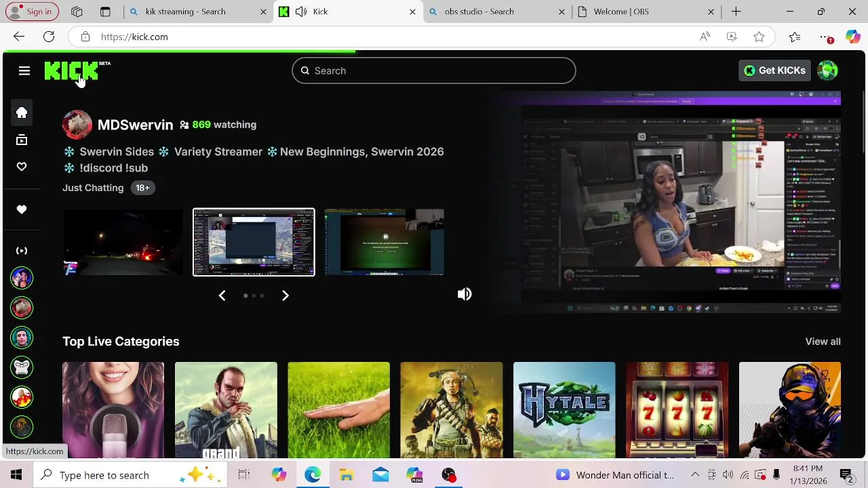Open the Just Chatting category link
Image resolution: width=868 pixels, height=488 pixels.
pyautogui.click(x=93, y=188)
